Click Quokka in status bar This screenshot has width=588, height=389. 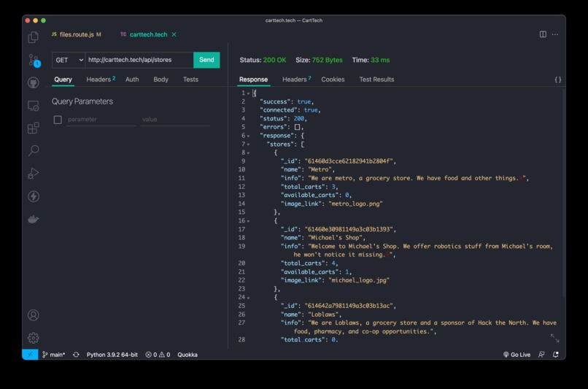click(187, 355)
